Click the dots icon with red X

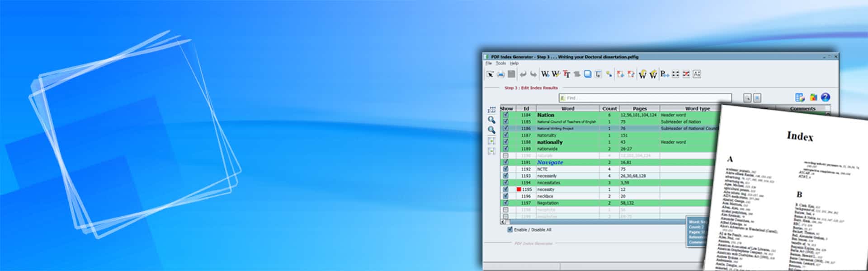click(686, 74)
